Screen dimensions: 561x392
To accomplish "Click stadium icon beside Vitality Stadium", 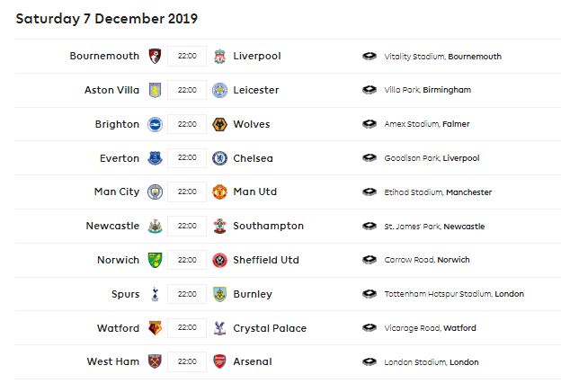I will tap(369, 57).
